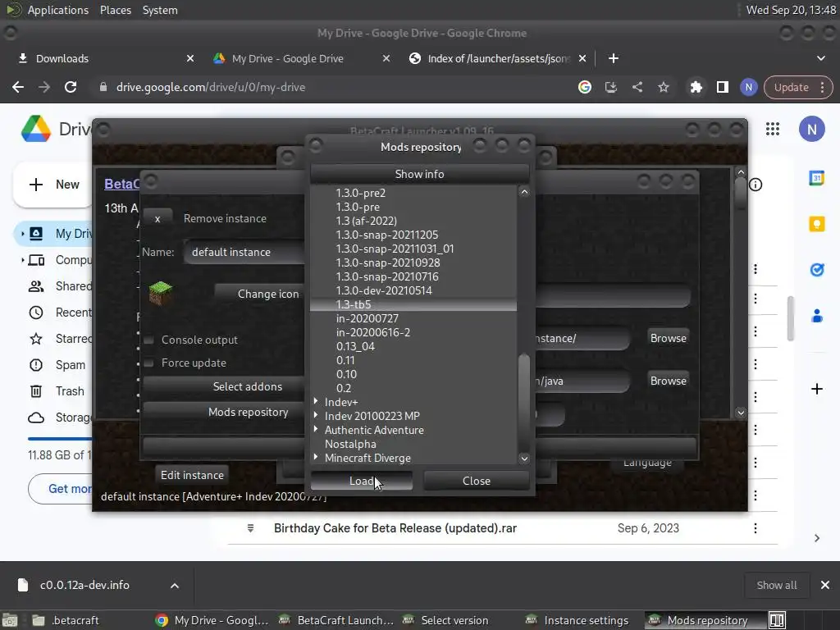Viewport: 840px width, 630px height.
Task: Toggle Console output checkbox
Action: coord(149,340)
